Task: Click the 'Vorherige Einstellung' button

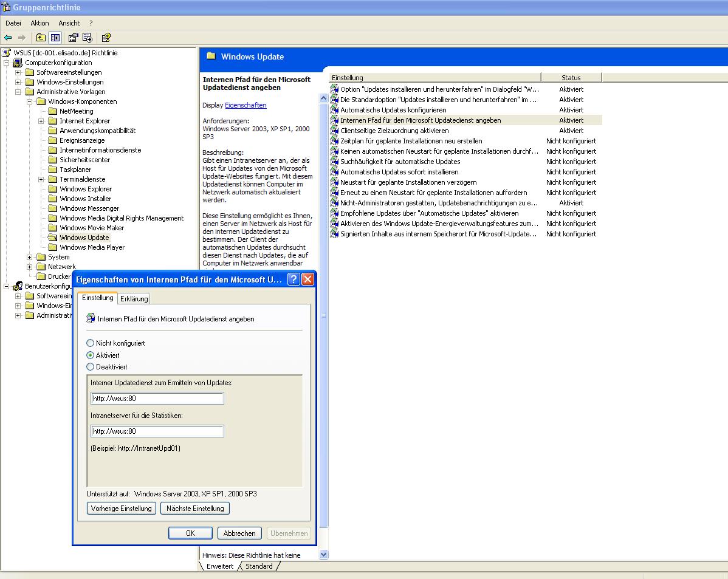Action: (x=121, y=508)
